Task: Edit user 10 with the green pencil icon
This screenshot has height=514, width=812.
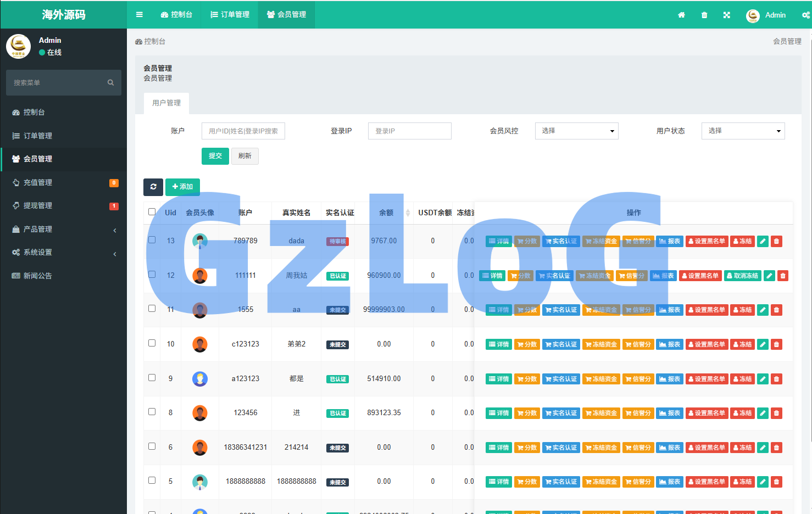Action: pos(763,344)
